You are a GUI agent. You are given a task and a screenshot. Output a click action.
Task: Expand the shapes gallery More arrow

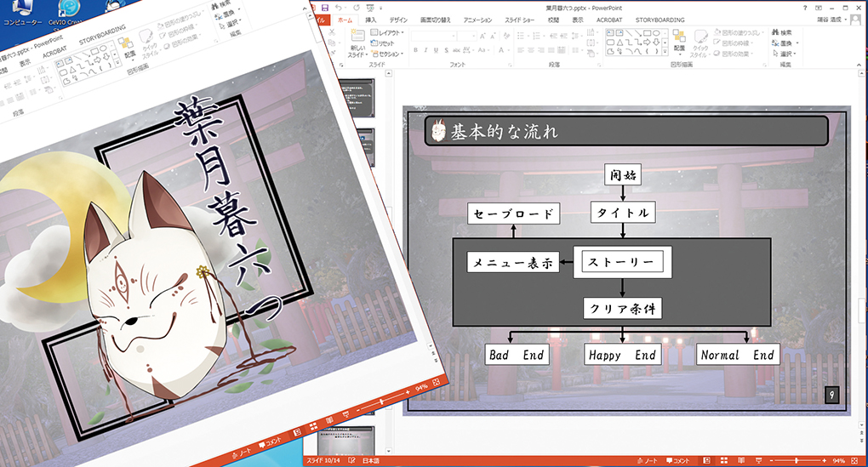tap(665, 52)
